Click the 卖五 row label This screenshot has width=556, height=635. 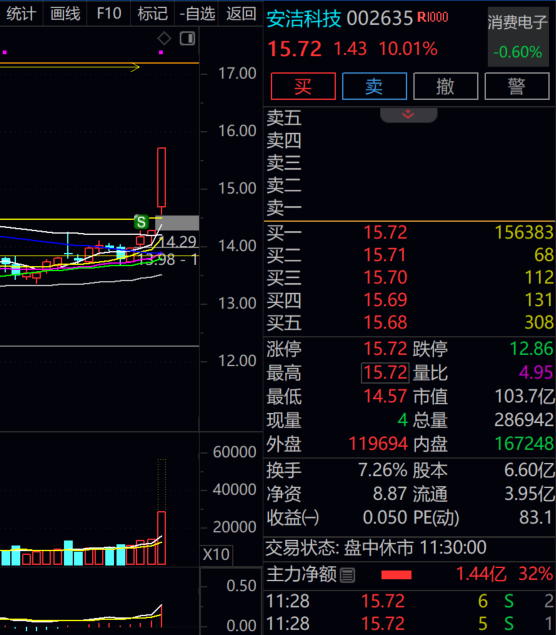284,118
